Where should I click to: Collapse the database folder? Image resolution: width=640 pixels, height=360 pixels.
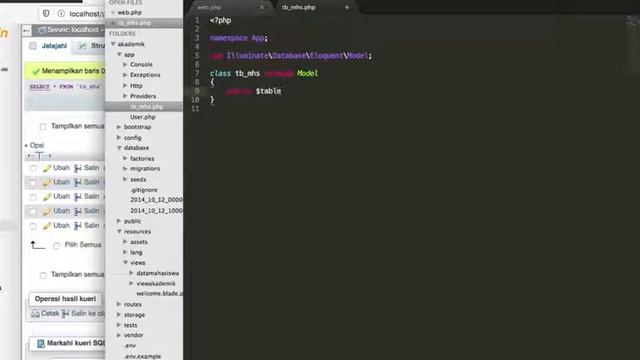click(119, 148)
